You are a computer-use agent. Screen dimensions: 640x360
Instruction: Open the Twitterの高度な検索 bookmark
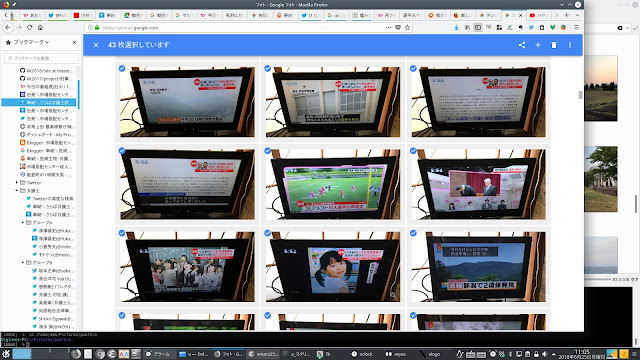[50, 198]
